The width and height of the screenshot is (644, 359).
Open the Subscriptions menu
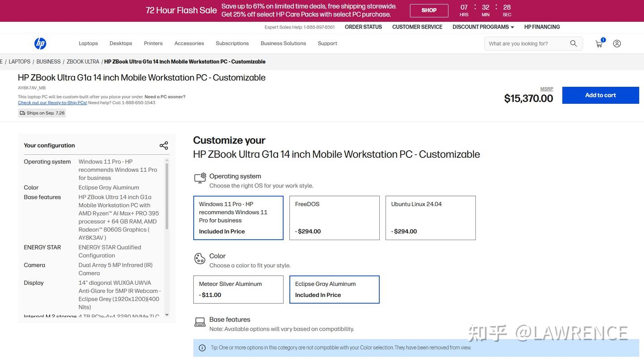click(x=232, y=43)
